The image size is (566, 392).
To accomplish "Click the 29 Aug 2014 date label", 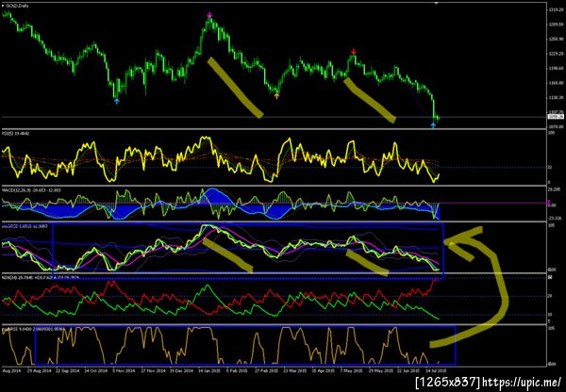I will click(39, 370).
